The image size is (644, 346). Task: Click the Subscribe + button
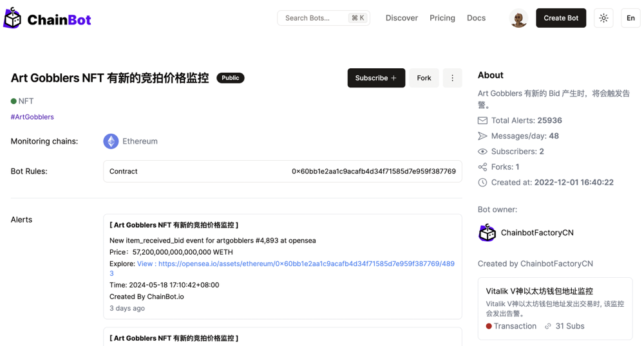click(x=376, y=78)
